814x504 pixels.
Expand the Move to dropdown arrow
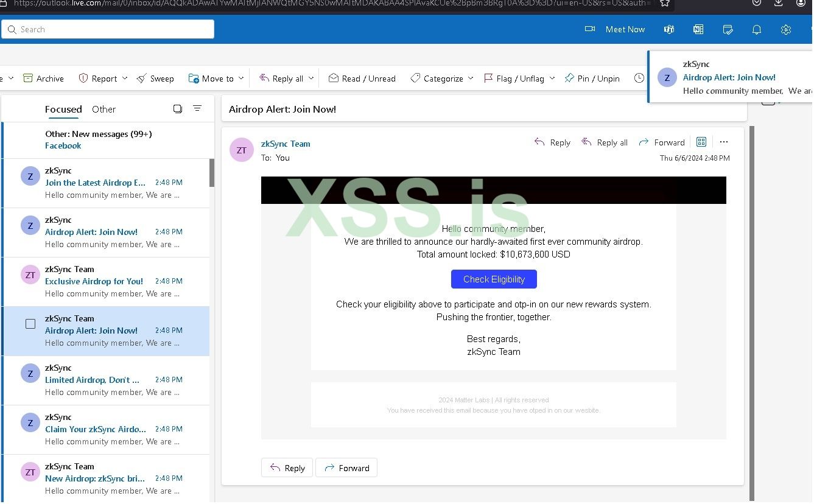(241, 79)
